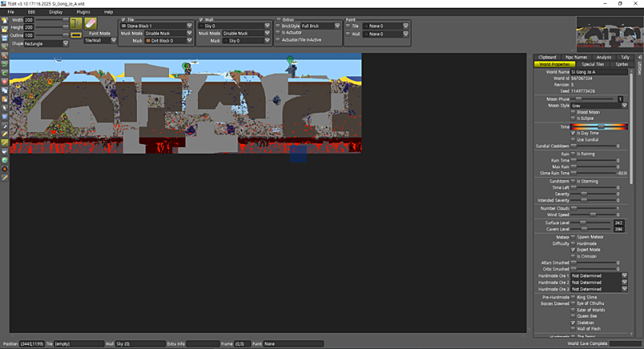This screenshot has height=349, width=644.
Task: Click the Open World folder icon
Action: coord(5,29)
